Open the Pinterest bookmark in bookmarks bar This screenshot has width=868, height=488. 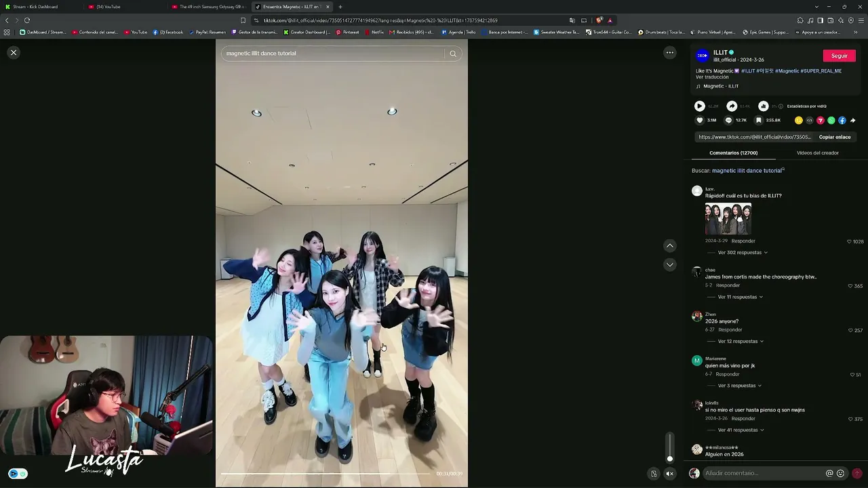point(348,32)
